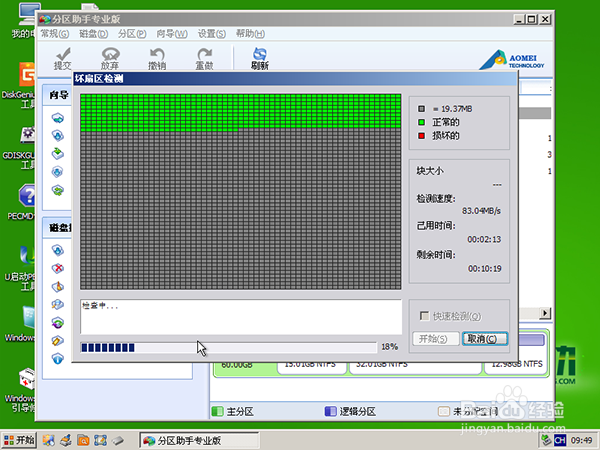This screenshot has height=450, width=600.
Task: Click the 逻辑分区 legend entry
Action: click(351, 412)
